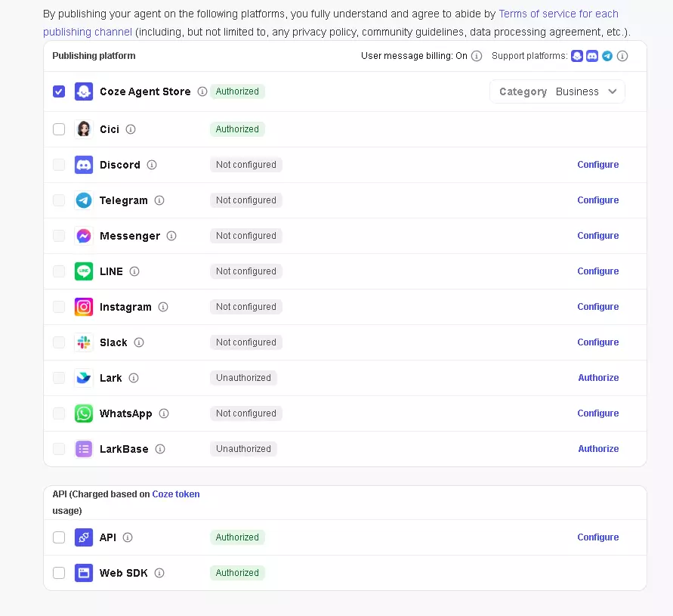The image size is (673, 616).
Task: Click Configure link for Discord
Action: (x=598, y=165)
